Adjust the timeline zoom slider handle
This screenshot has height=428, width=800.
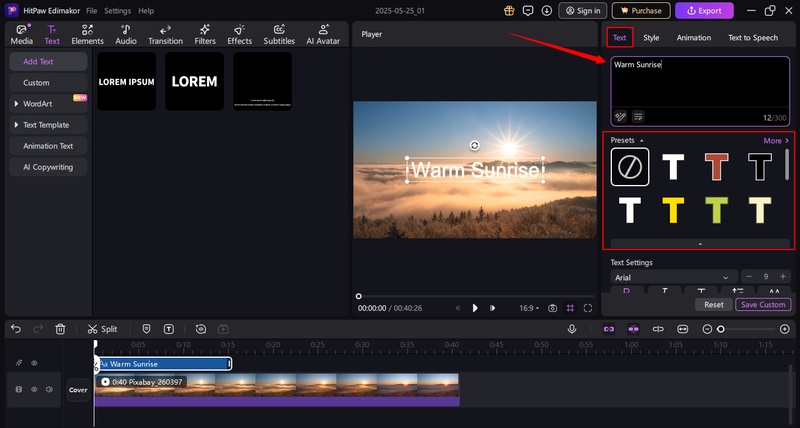[x=721, y=329]
